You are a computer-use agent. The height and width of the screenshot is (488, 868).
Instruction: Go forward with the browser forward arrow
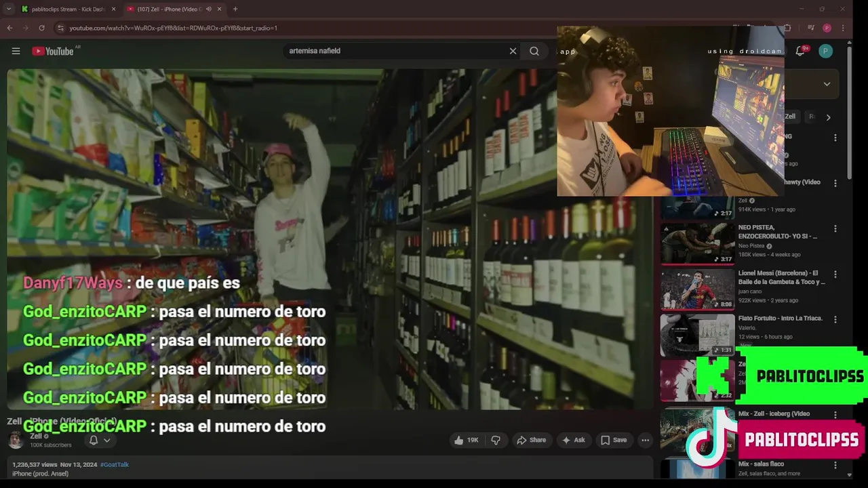click(26, 28)
